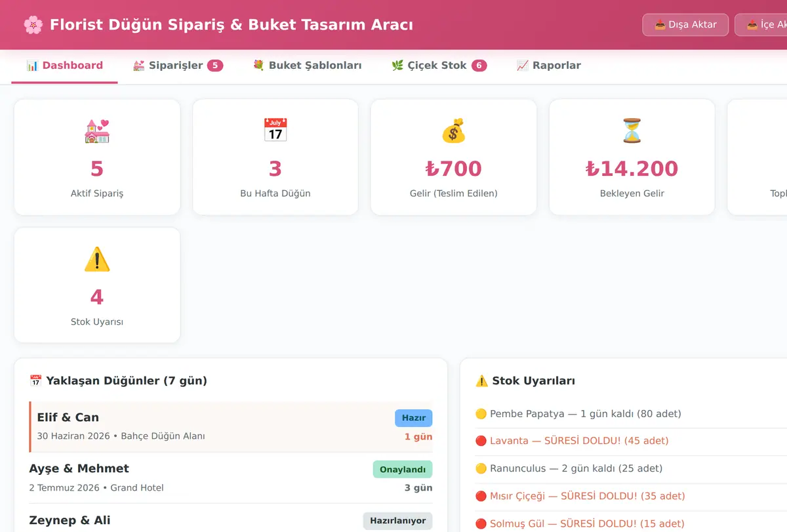Click the warning triangle icon on Stok Uyarısı
787x532 pixels.
click(97, 259)
